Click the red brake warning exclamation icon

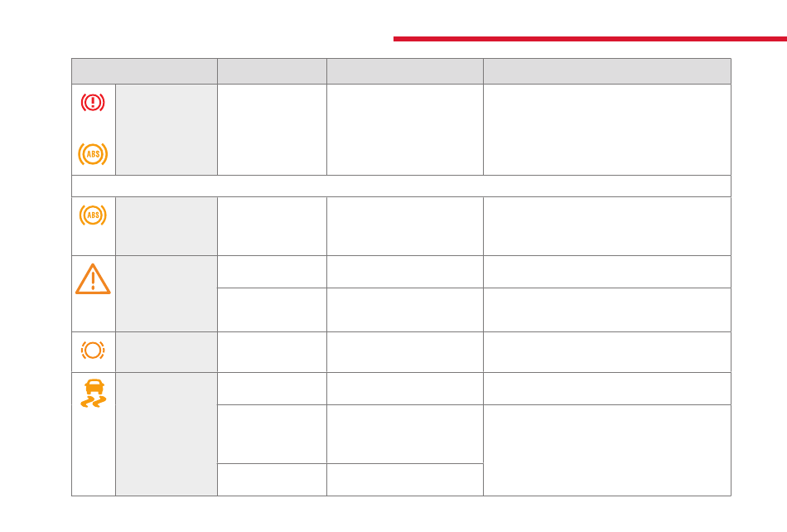[x=93, y=103]
